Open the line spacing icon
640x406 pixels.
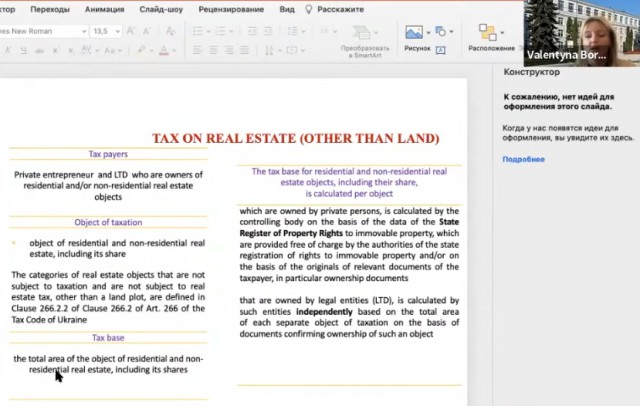coord(293,31)
